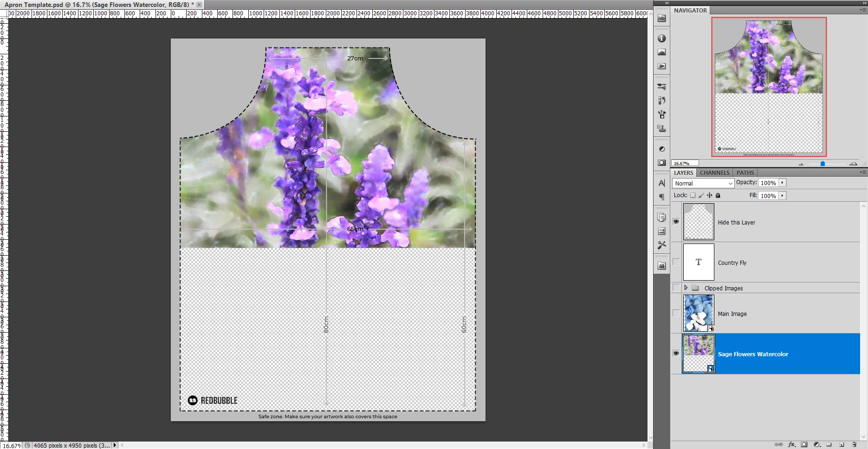Screen dimensions: 868x449
Task: Open the Character panel icon
Action: (x=661, y=183)
